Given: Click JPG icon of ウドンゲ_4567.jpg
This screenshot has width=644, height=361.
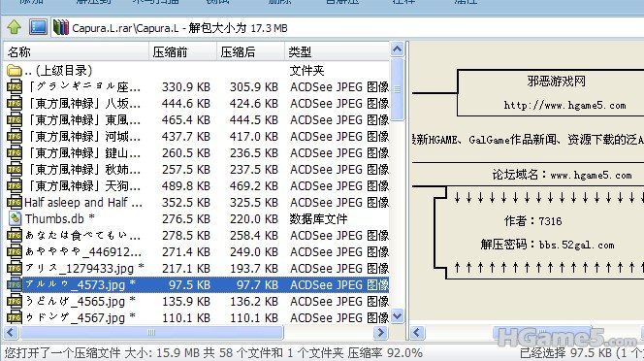Looking at the screenshot, I should [15, 317].
